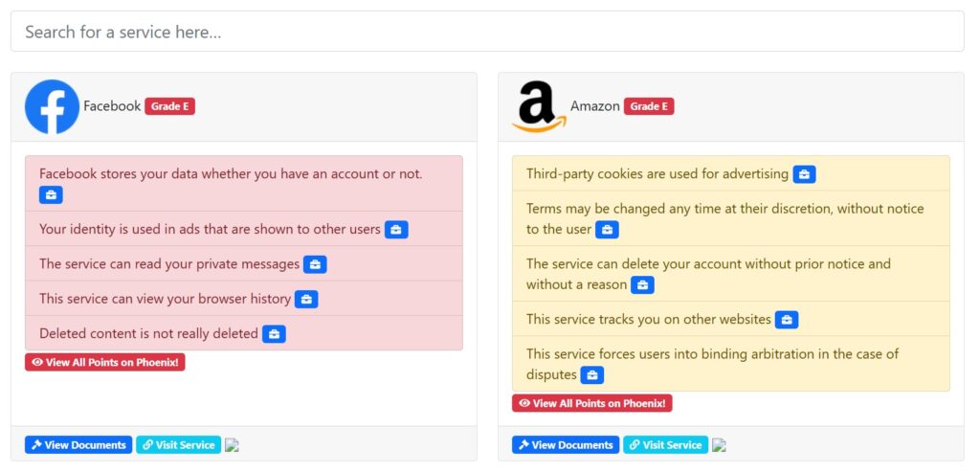Visit Service link for Amazon
Image resolution: width=980 pixels, height=473 pixels.
click(x=666, y=445)
